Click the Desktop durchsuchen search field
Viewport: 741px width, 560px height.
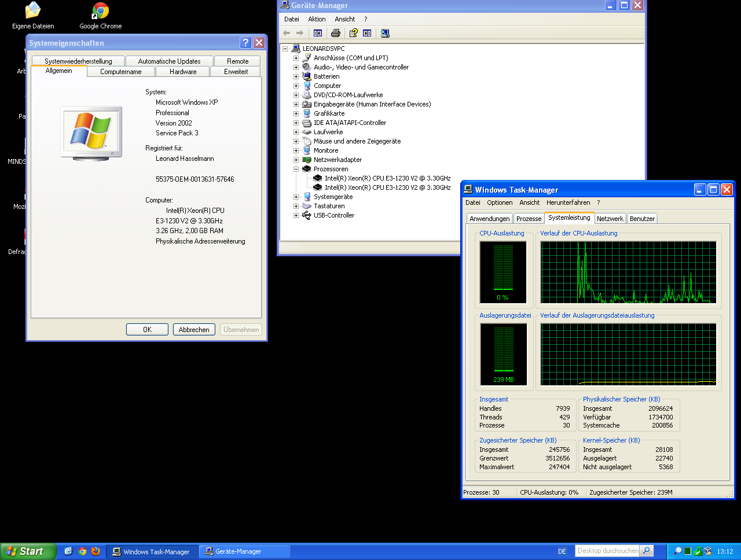point(607,551)
